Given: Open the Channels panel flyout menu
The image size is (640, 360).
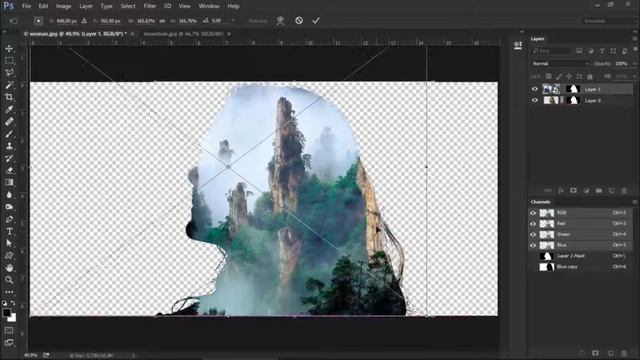Looking at the screenshot, I should [x=635, y=202].
